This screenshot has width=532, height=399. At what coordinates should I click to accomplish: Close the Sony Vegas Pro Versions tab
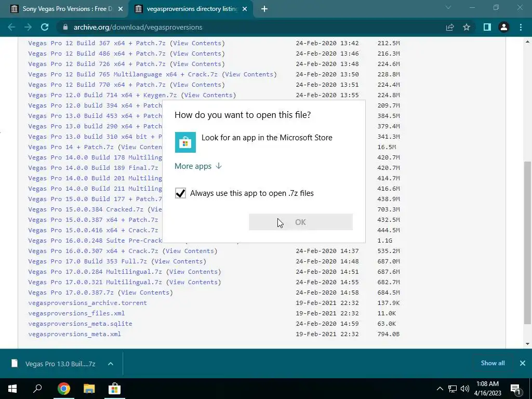point(121,9)
